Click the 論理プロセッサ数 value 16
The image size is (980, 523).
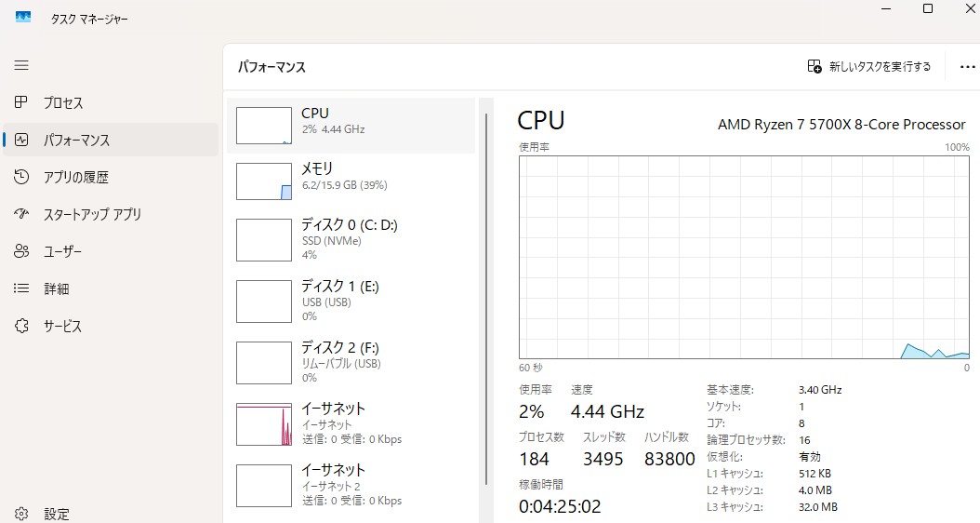pyautogui.click(x=804, y=440)
